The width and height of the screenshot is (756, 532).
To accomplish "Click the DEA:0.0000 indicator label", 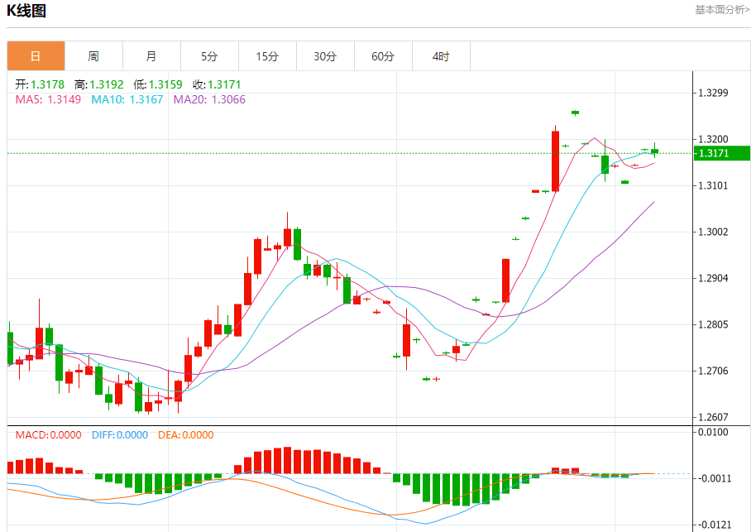I will (185, 435).
